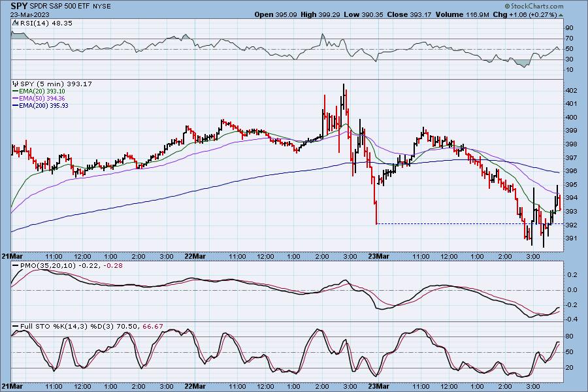Click the 391 price axis label
This screenshot has width=588, height=392.
click(571, 238)
